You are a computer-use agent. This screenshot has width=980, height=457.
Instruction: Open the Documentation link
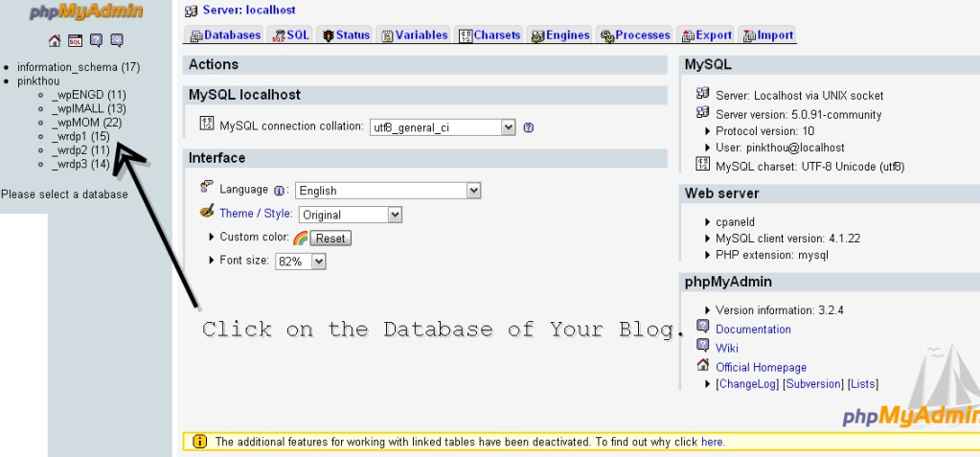pyautogui.click(x=753, y=330)
